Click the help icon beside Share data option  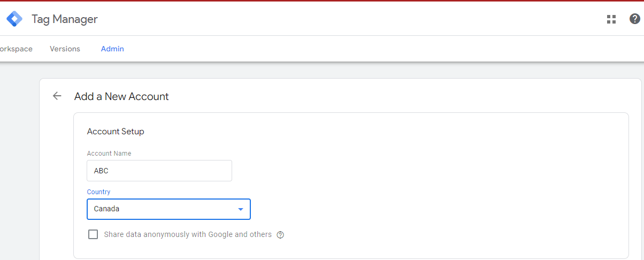tap(280, 235)
